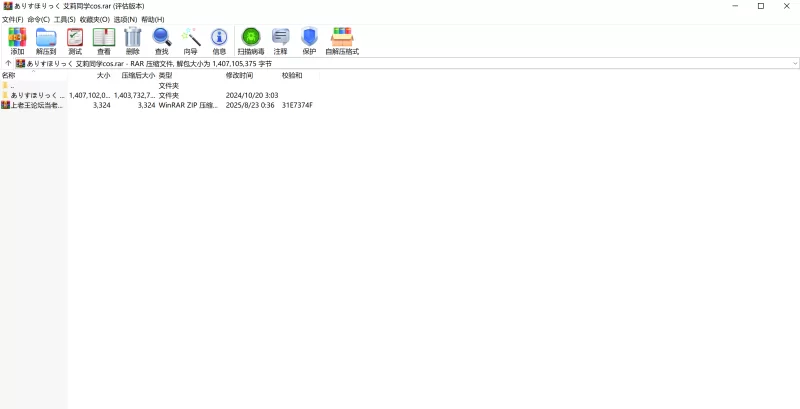Open the Commands (命令) menu
This screenshot has height=409, width=800.
click(39, 19)
